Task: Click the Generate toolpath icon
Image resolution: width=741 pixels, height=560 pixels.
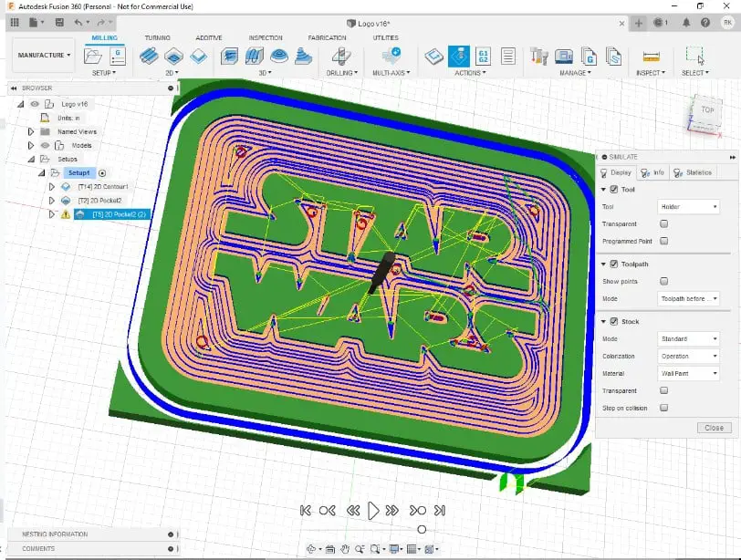Action: (x=433, y=57)
